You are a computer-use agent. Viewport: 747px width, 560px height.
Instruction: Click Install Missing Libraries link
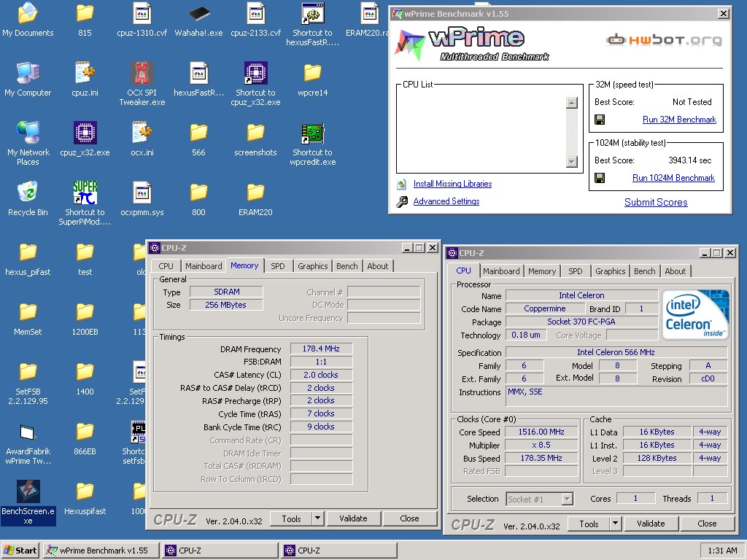pyautogui.click(x=452, y=184)
